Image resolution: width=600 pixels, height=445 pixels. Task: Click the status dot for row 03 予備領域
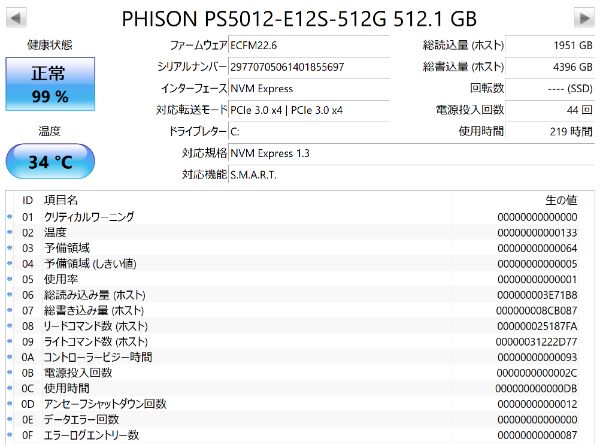(10, 248)
